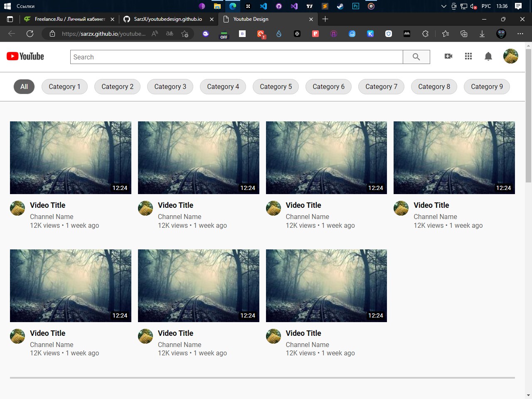Image resolution: width=532 pixels, height=399 pixels.
Task: Click the extension icon with the OFF badge
Action: tap(224, 34)
